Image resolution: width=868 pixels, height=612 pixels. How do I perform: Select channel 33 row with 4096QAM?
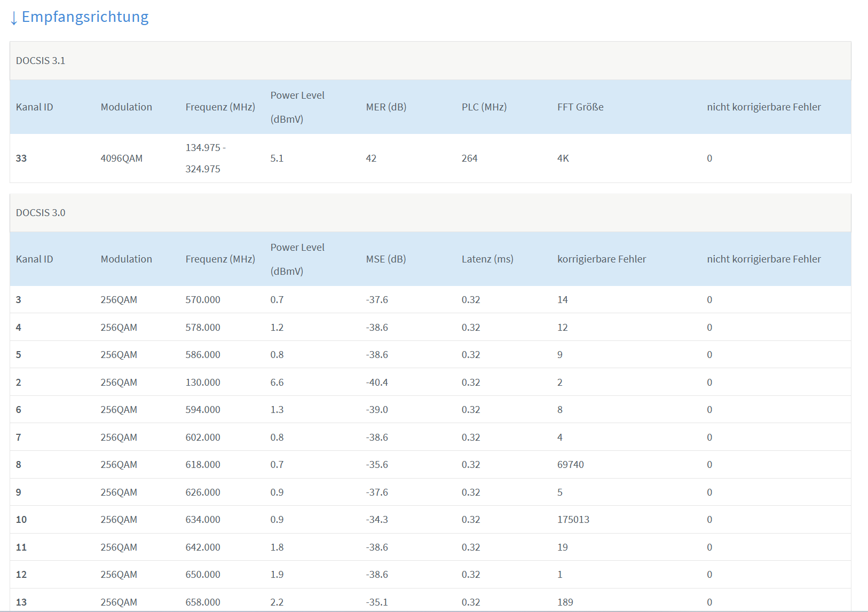point(430,158)
